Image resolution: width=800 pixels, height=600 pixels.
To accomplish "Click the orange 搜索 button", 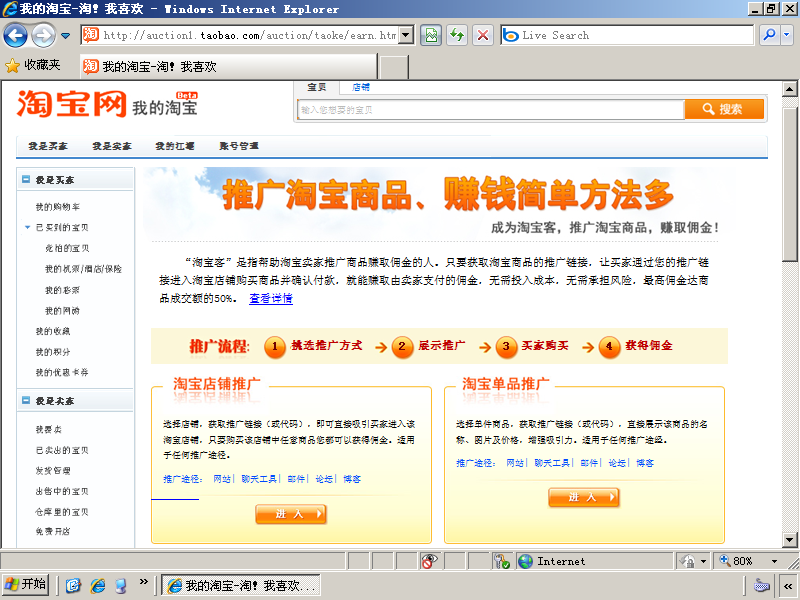I will [x=724, y=109].
